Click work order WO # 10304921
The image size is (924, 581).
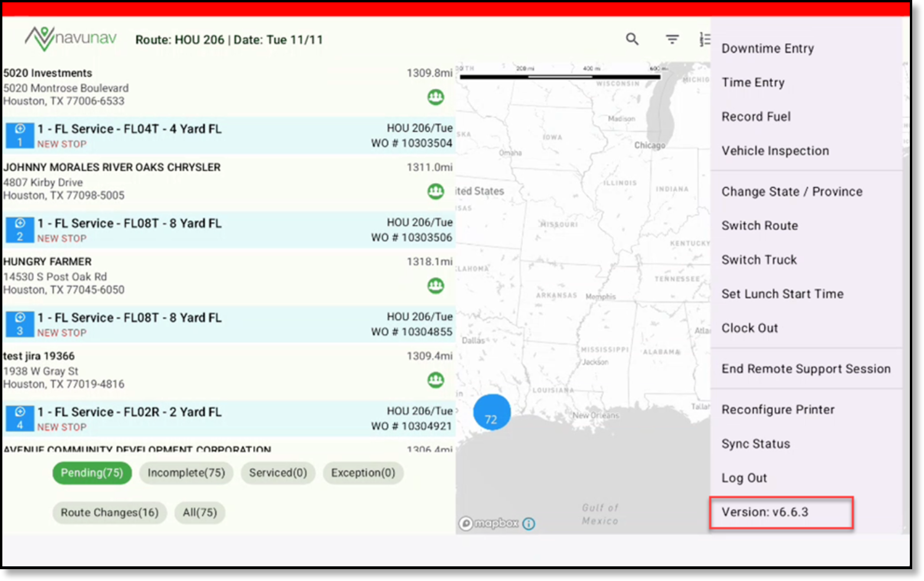412,427
